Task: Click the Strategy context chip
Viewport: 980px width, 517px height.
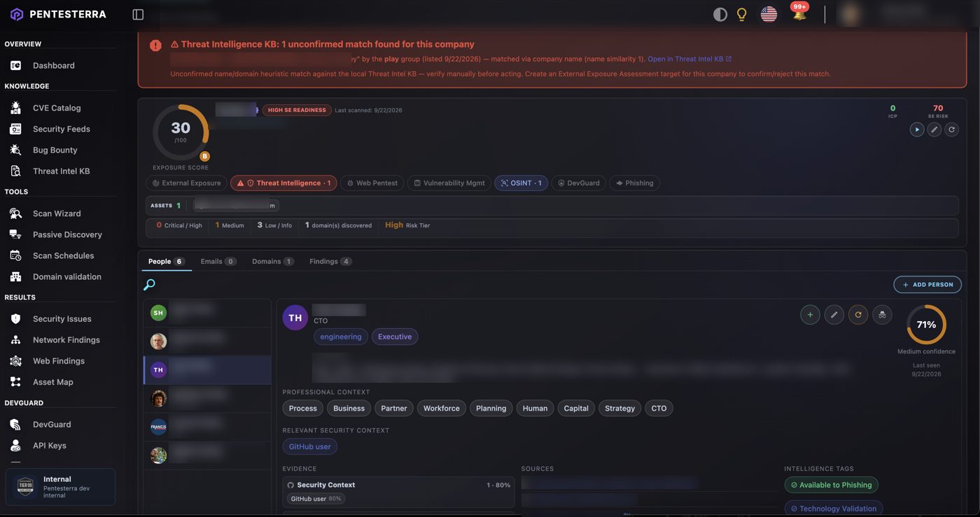Action: click(x=619, y=409)
